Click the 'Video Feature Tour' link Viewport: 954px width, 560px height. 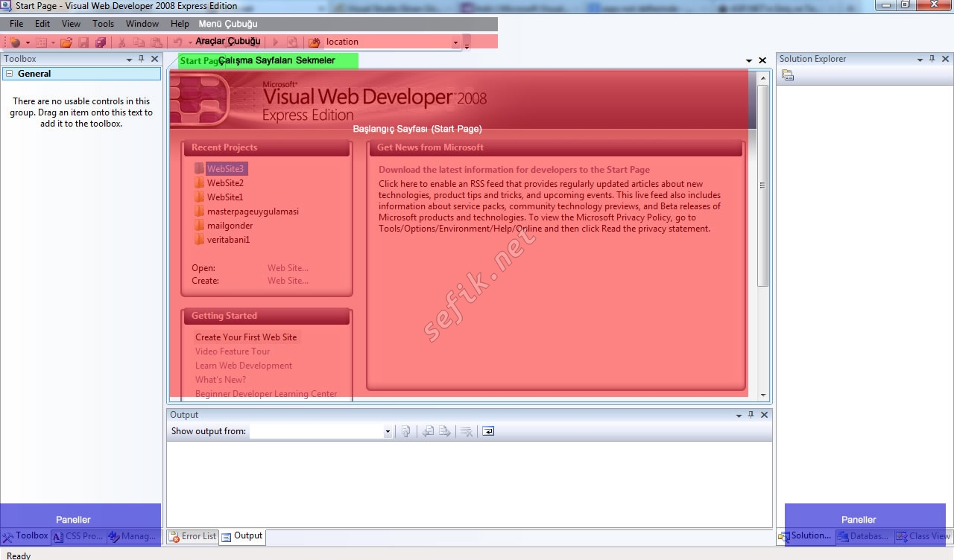point(233,351)
